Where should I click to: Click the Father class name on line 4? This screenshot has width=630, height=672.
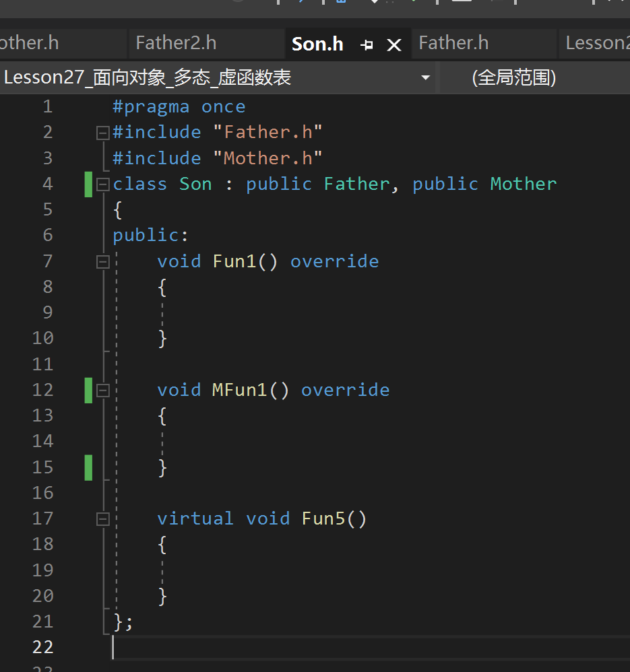click(357, 184)
